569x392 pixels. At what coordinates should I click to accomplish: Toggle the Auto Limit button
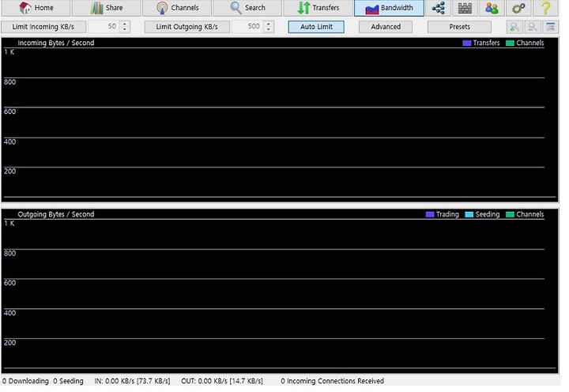point(316,27)
